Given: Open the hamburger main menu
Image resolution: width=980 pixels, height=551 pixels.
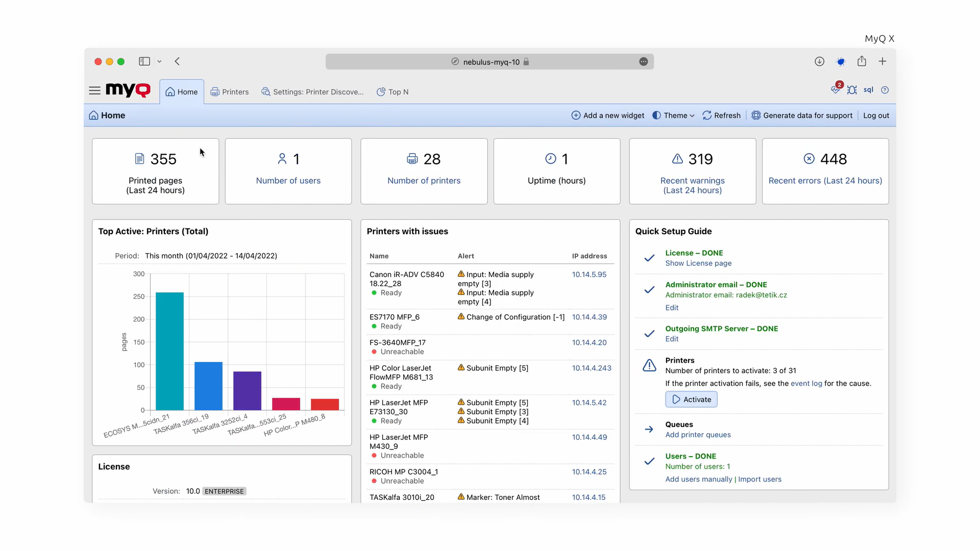Looking at the screenshot, I should click(x=94, y=91).
